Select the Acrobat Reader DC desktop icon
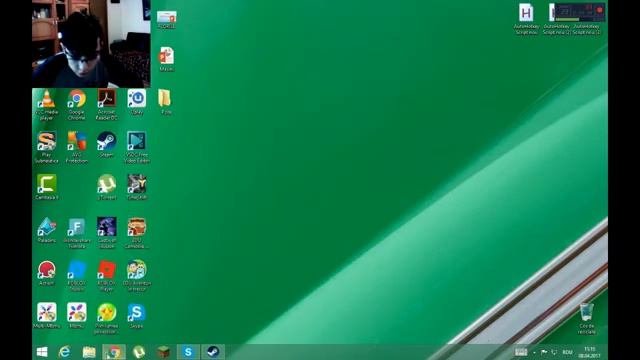640x360 pixels. click(107, 104)
